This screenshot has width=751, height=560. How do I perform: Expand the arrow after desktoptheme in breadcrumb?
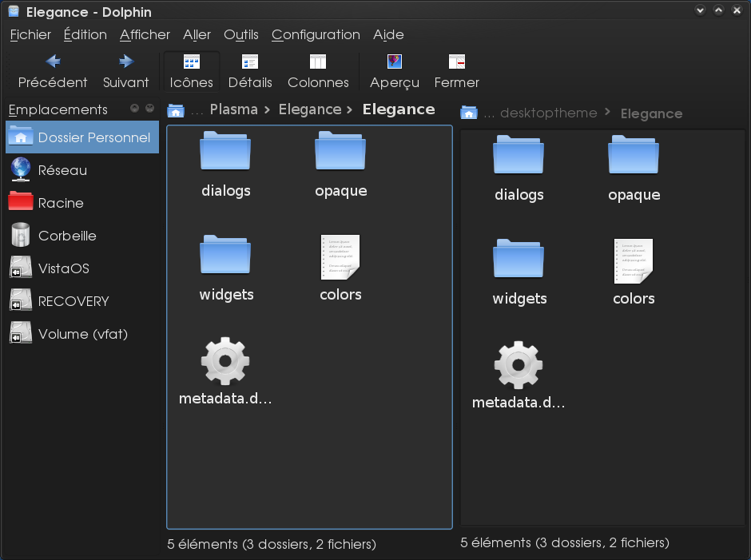(x=608, y=112)
